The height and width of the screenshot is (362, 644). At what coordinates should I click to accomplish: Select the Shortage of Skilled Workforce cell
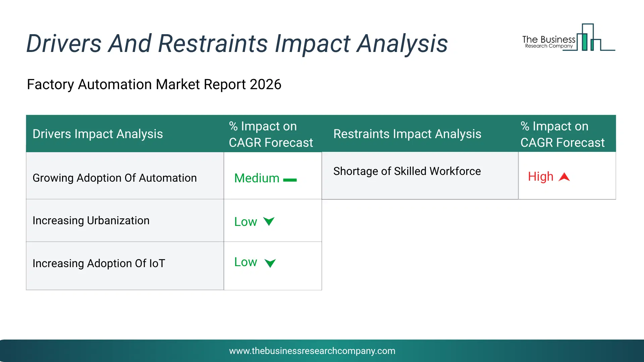[x=420, y=176]
